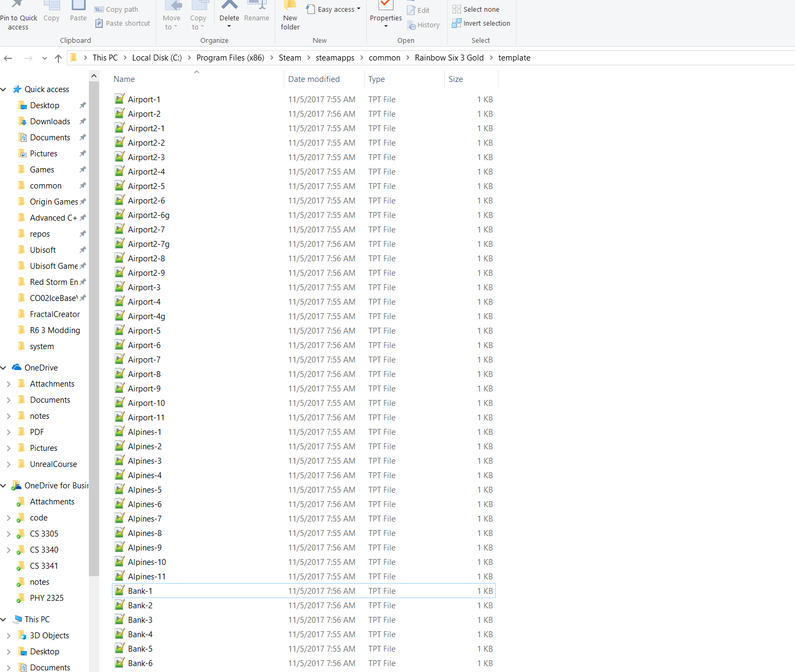Click Invert selection in the ribbon

coord(481,23)
